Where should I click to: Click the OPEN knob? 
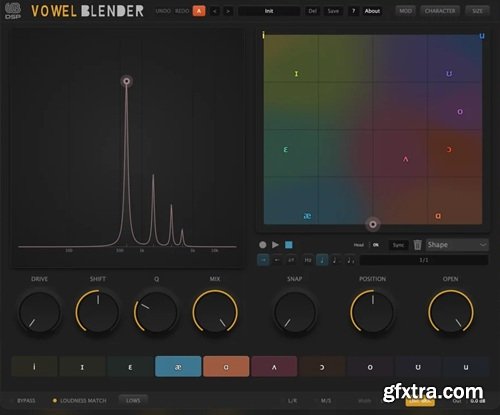[451, 312]
